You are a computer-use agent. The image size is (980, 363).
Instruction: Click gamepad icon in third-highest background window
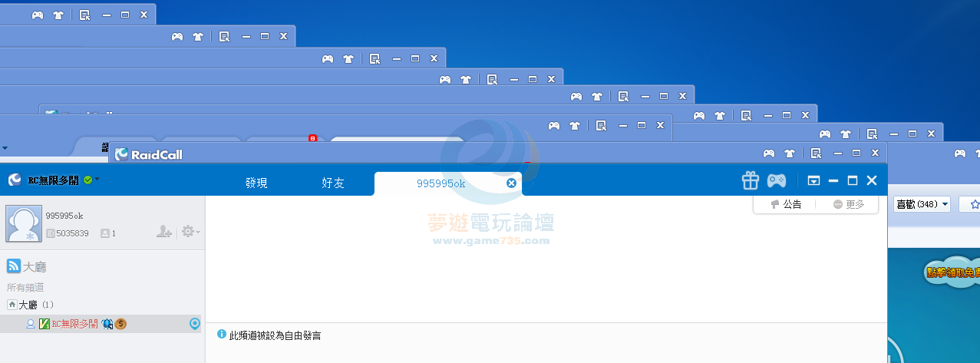[x=328, y=58]
